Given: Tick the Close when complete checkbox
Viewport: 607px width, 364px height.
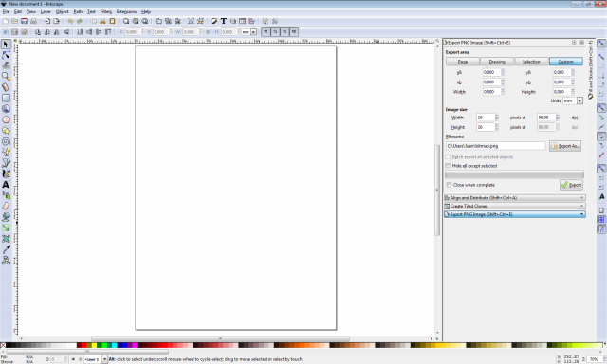Looking at the screenshot, I should pyautogui.click(x=449, y=185).
